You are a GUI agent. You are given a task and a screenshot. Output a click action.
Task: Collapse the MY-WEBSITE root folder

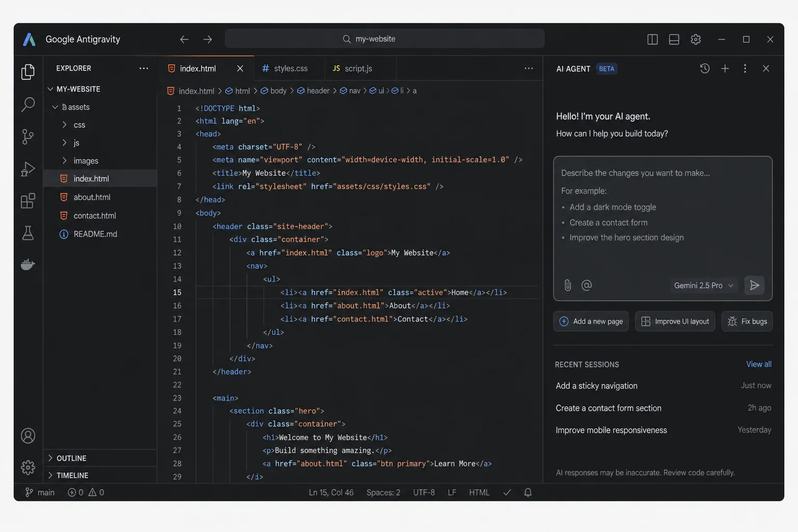pyautogui.click(x=50, y=89)
